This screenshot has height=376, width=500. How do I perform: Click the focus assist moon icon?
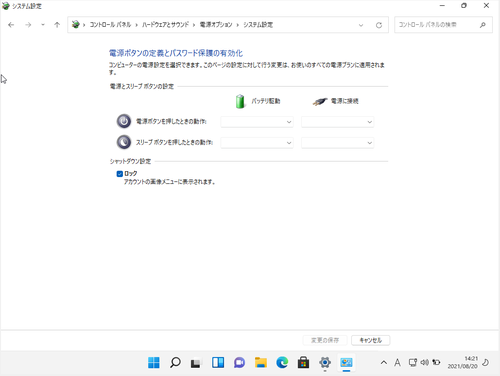486,362
